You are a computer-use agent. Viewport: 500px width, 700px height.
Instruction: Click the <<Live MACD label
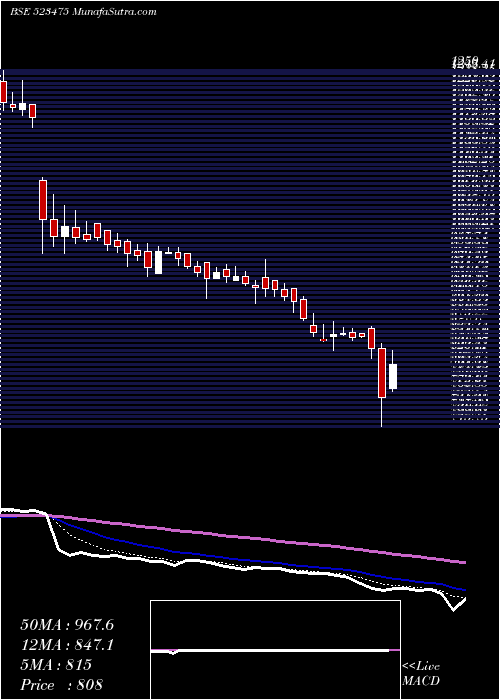421,674
